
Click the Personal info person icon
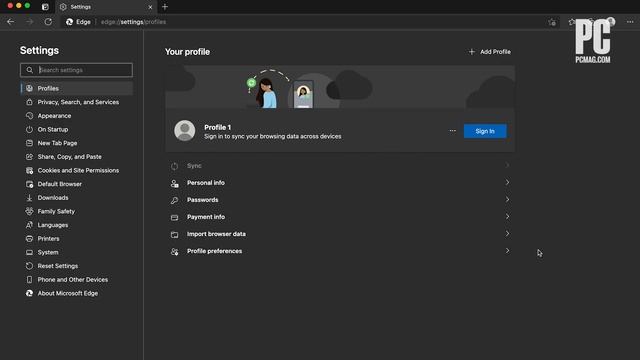174,184
